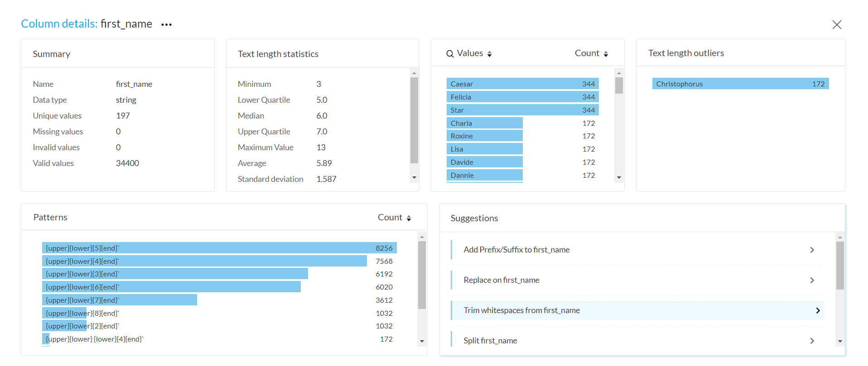The image size is (868, 366).
Task: Click the Data type value string
Action: click(x=126, y=100)
